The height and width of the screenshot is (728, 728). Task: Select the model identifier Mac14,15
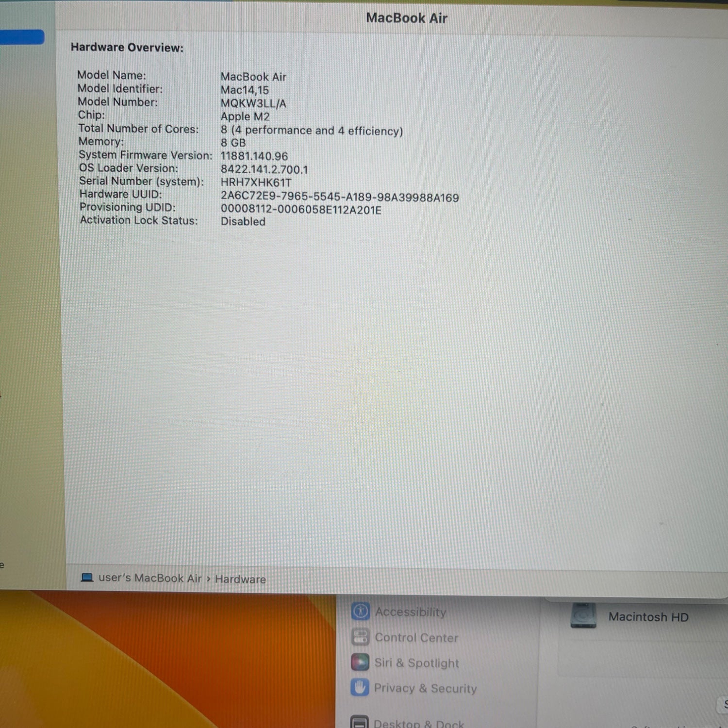[245, 90]
